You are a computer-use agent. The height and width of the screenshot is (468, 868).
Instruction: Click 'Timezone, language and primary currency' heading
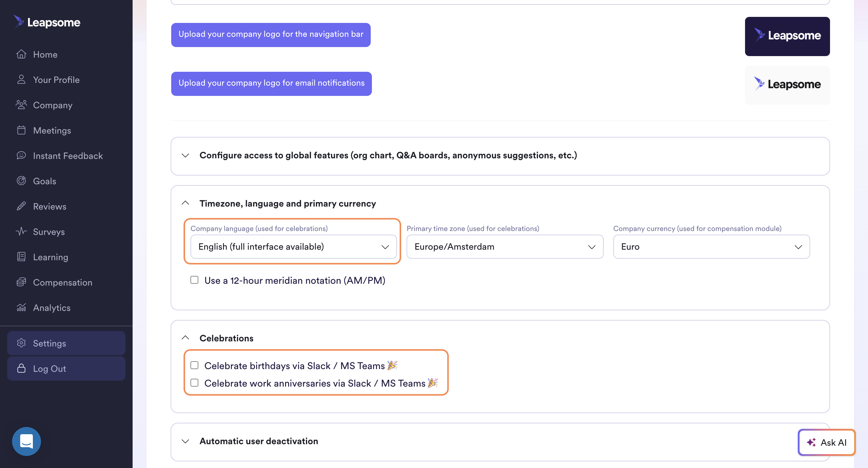coord(288,203)
